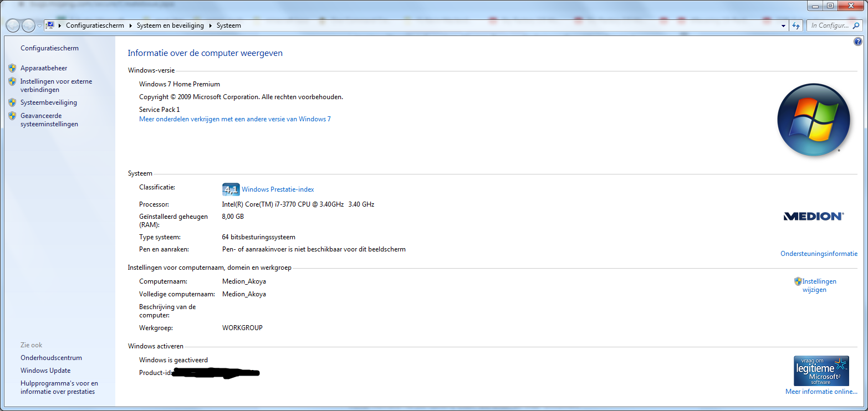Click the 'Windows is geactiveerd' text
868x411 pixels.
[x=173, y=360]
